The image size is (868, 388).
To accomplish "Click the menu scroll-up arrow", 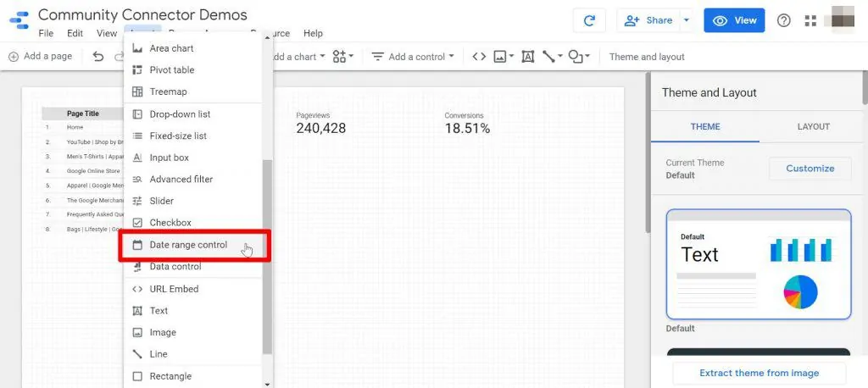I will pyautogui.click(x=267, y=37).
